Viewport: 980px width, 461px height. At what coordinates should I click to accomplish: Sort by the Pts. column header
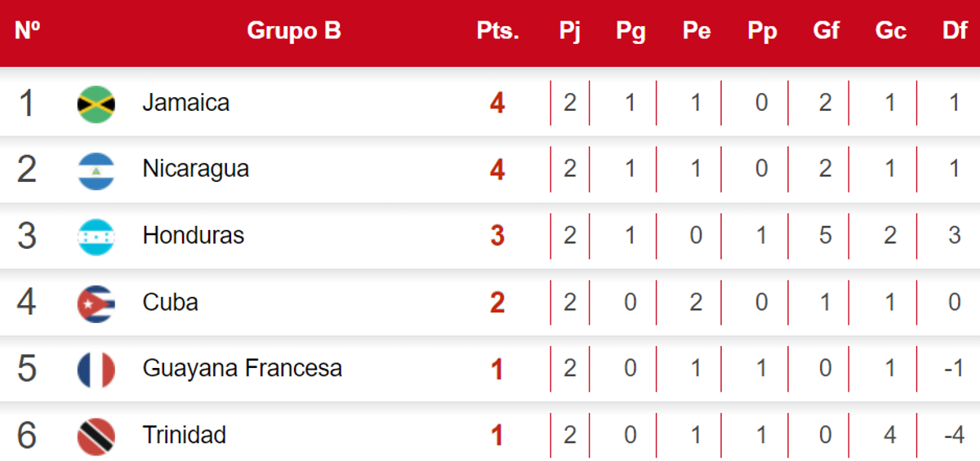pos(497,31)
